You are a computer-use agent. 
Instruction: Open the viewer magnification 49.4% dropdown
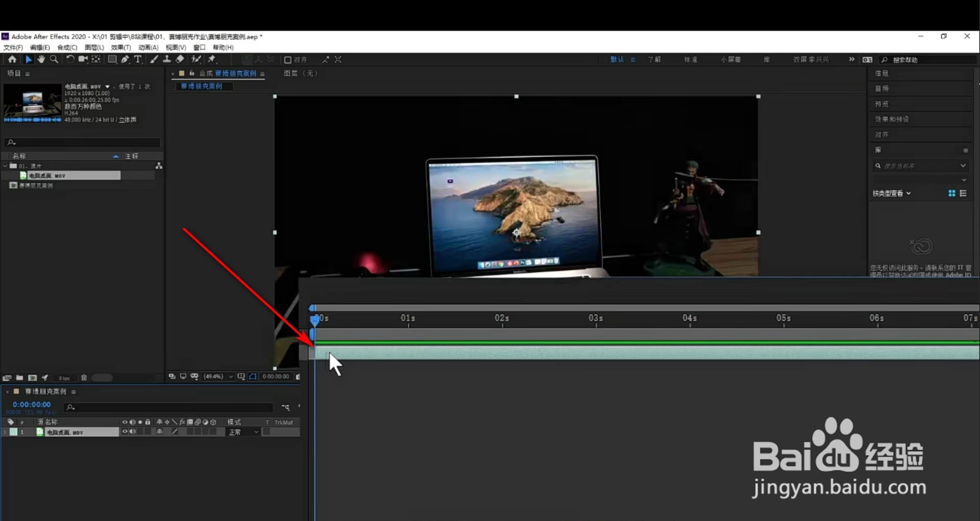219,376
